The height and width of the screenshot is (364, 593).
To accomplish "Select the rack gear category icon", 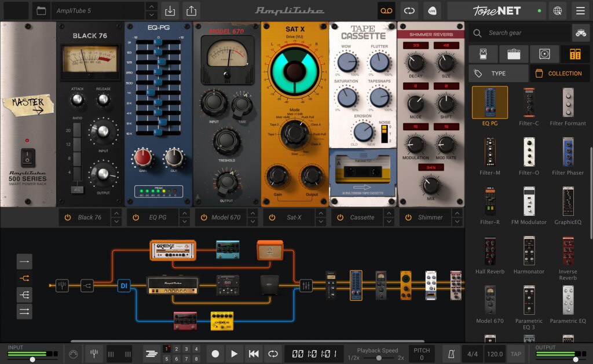I will click(575, 54).
